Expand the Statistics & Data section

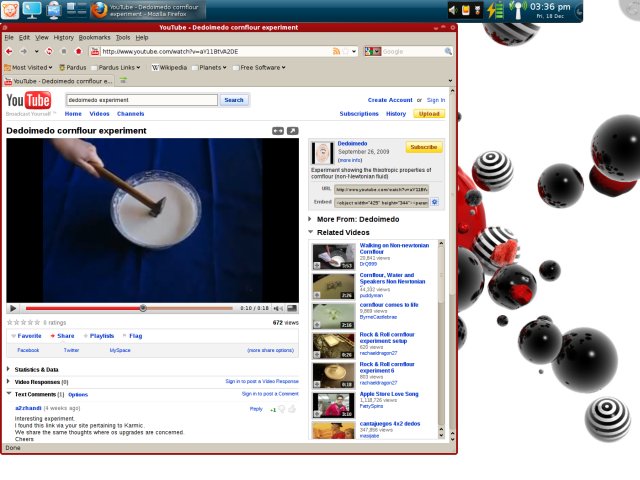[x=8, y=369]
